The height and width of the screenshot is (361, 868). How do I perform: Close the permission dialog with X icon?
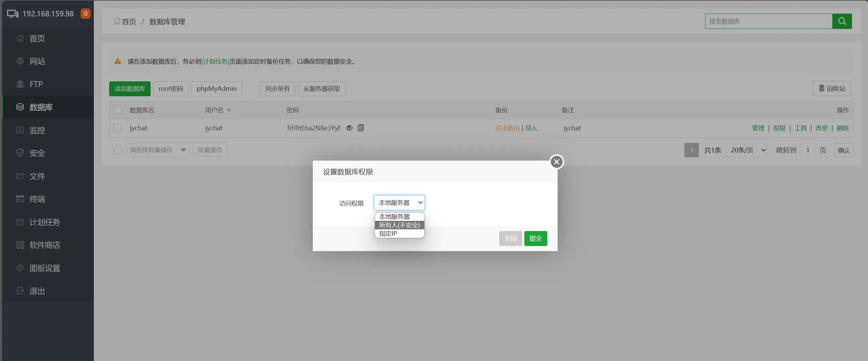tap(557, 162)
